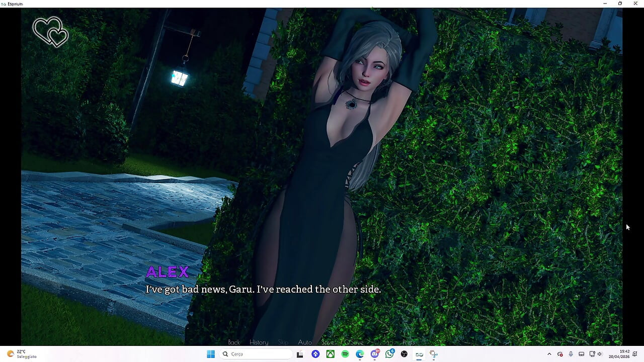The height and width of the screenshot is (362, 644).
Task: Perform a Q.Save quick save
Action: coord(354,342)
